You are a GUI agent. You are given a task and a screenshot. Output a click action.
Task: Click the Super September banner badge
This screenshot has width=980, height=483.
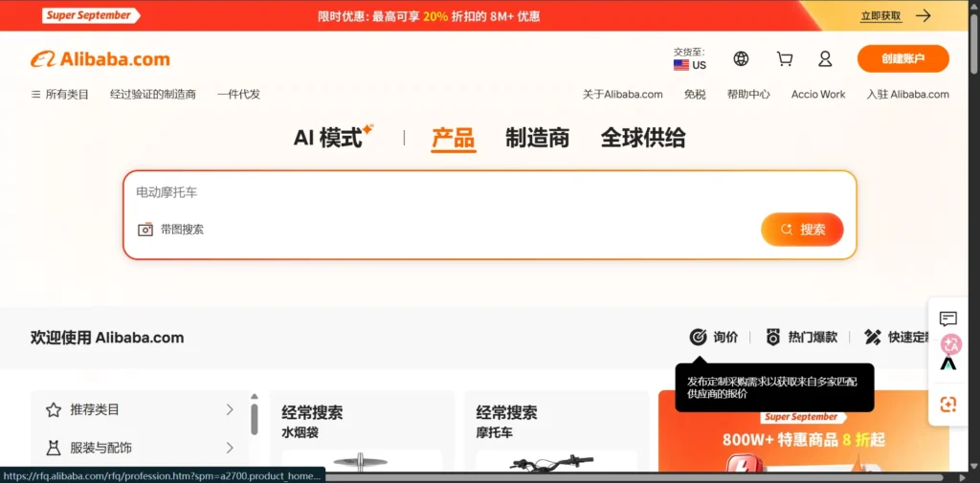91,15
